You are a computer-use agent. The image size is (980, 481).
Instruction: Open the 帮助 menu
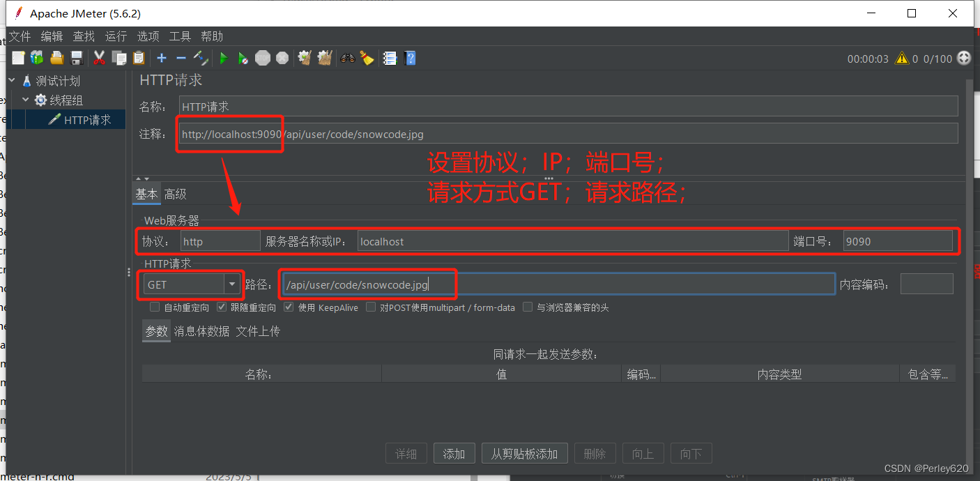[x=212, y=36]
